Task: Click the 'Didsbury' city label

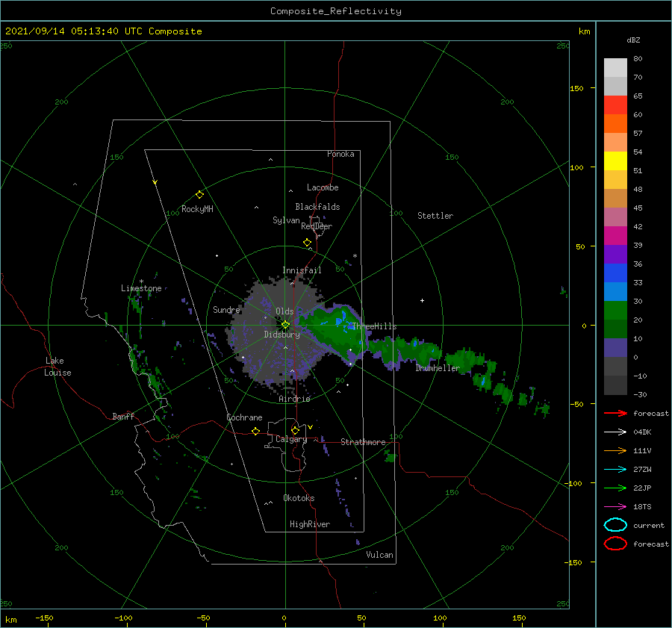Action: 281,335
